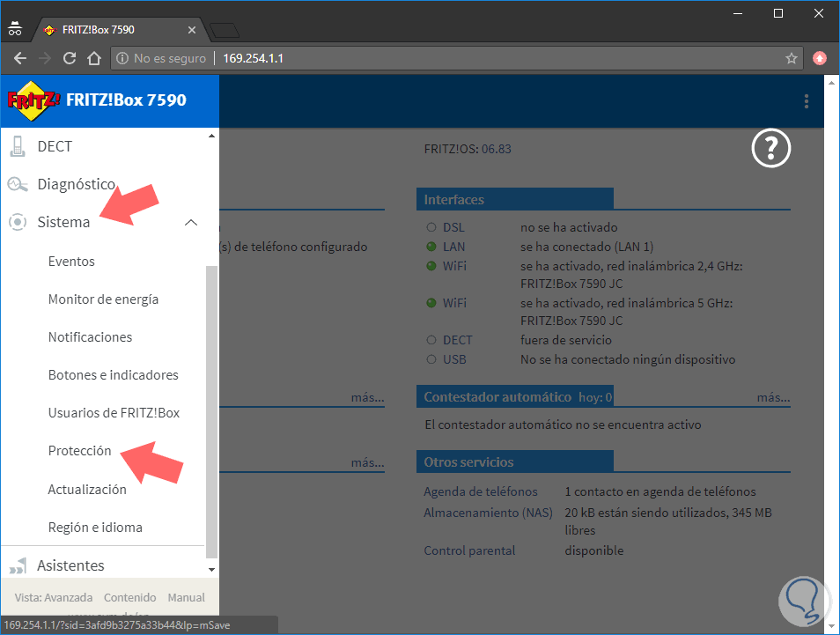Bookmark the page with the star icon
This screenshot has height=635, width=840.
792,58
